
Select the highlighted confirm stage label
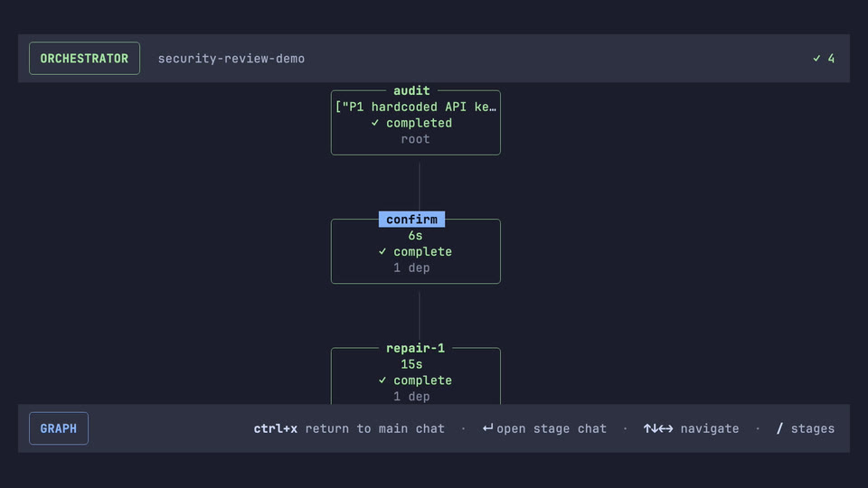click(x=411, y=219)
